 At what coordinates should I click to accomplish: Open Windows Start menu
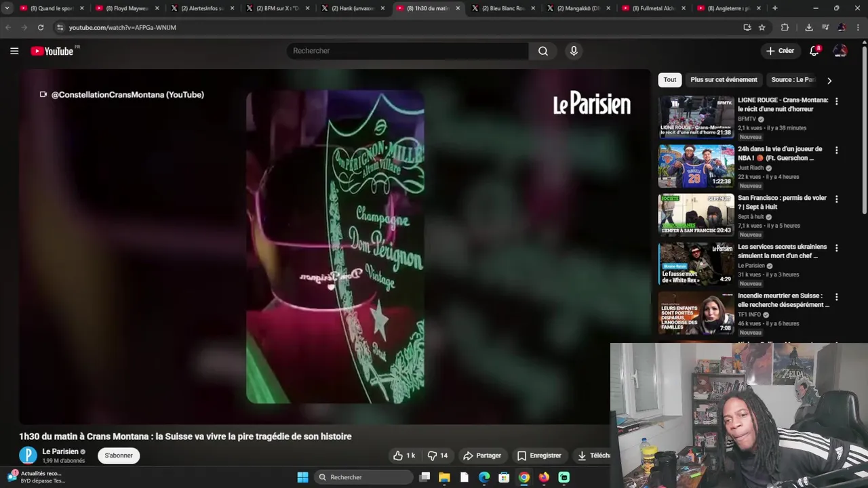click(302, 477)
